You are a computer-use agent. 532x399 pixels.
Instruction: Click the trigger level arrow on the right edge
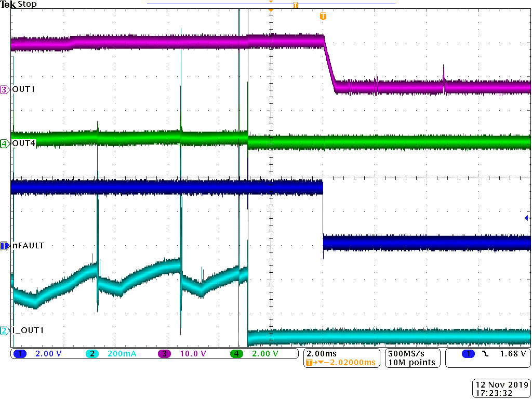point(527,218)
